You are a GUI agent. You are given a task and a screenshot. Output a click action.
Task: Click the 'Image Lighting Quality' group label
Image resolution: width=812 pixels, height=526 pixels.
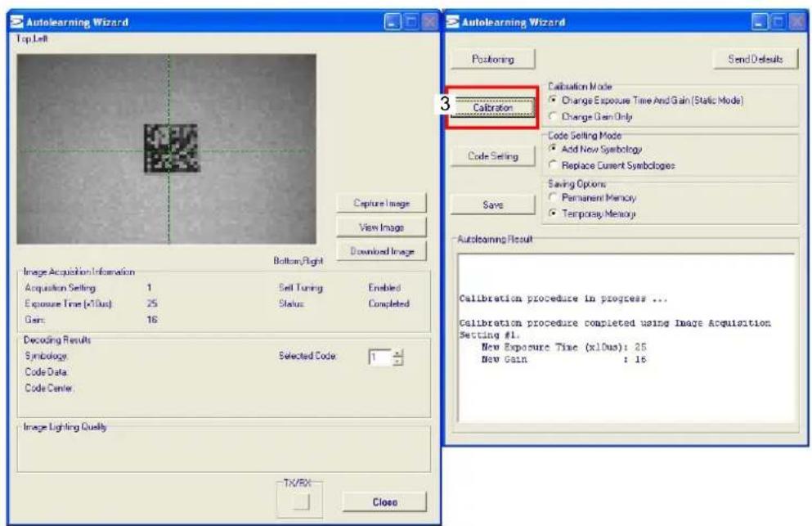click(x=65, y=427)
